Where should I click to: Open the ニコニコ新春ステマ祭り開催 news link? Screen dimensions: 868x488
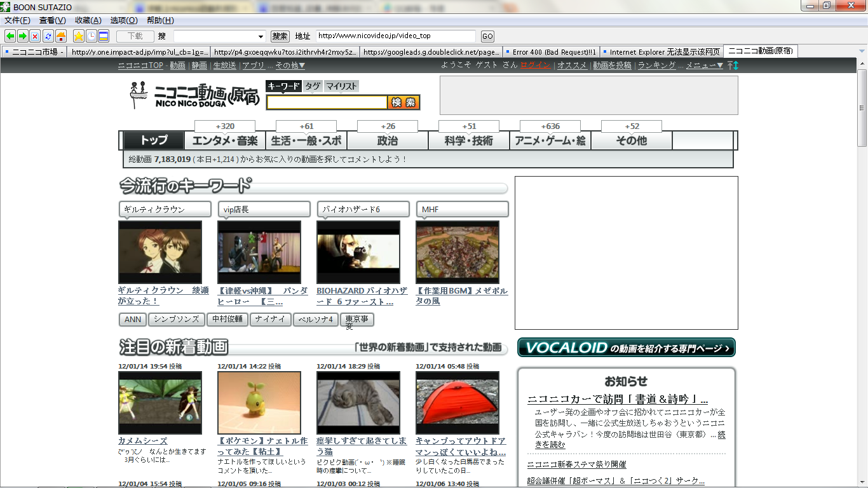point(577,464)
